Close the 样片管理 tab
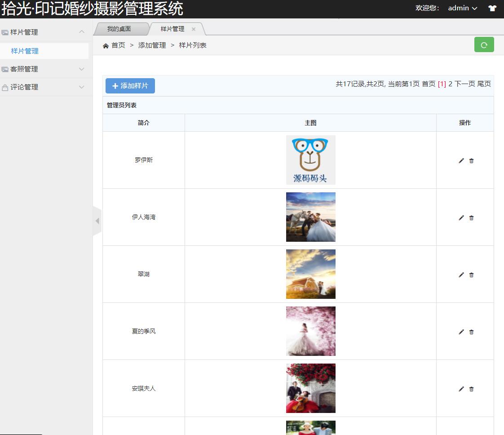 (194, 29)
